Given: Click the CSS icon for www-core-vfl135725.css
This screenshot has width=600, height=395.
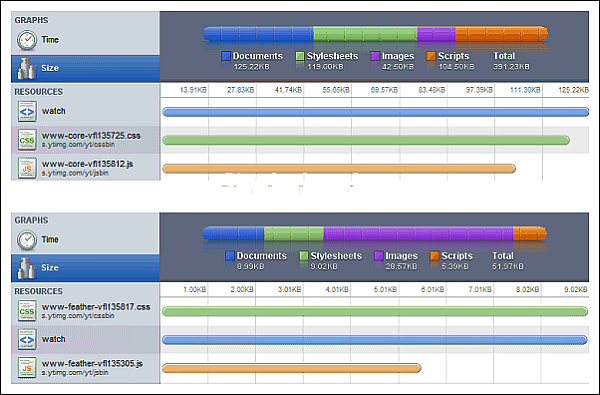Looking at the screenshot, I should pos(27,140).
